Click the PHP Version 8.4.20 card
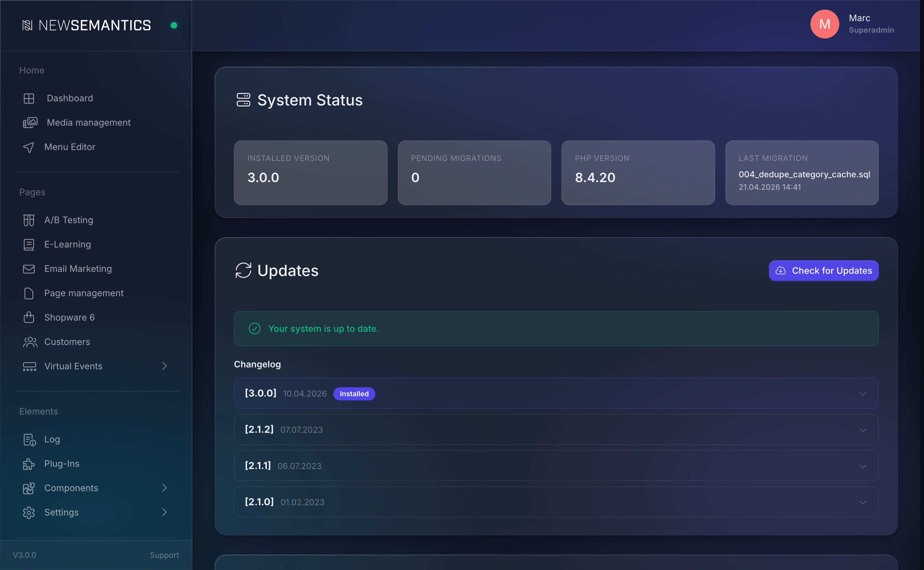The height and width of the screenshot is (570, 924). click(638, 173)
